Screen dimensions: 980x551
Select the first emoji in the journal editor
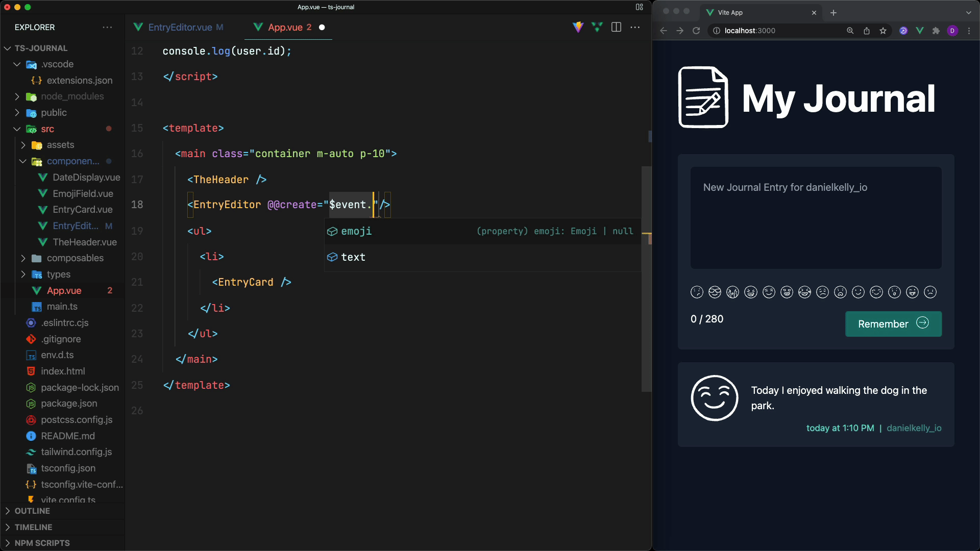click(697, 292)
